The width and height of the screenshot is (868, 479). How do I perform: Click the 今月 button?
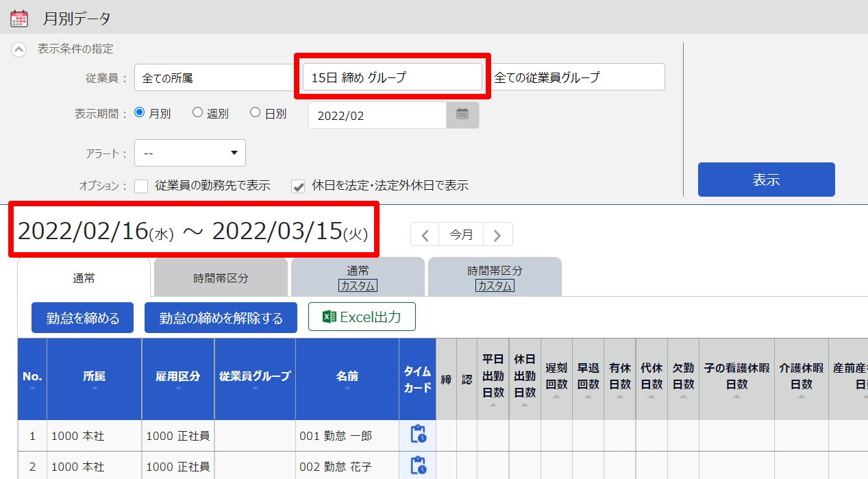461,235
